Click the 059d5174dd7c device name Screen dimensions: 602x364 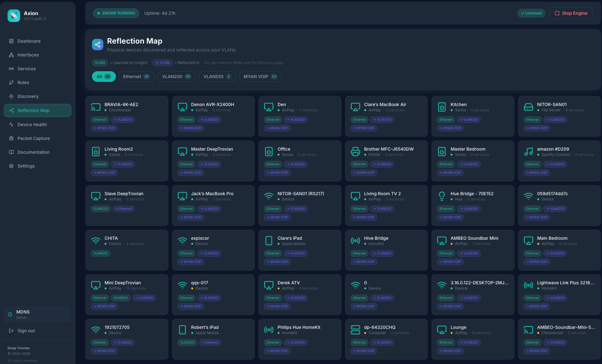[552, 194]
